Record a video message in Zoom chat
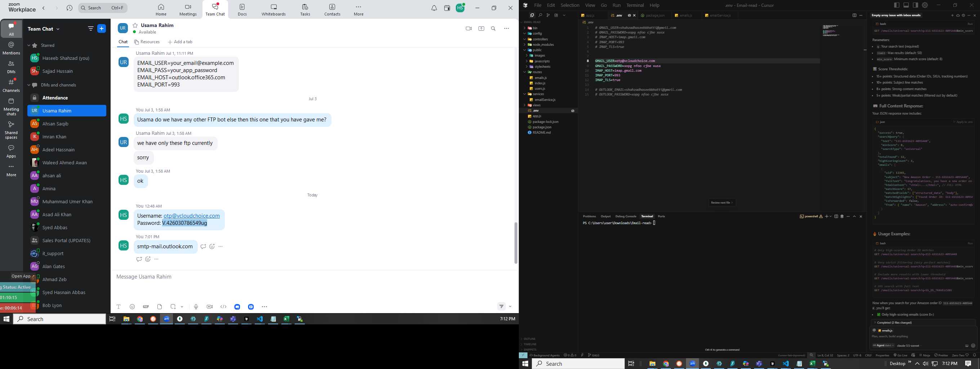This screenshot has height=369, width=980. (x=210, y=307)
